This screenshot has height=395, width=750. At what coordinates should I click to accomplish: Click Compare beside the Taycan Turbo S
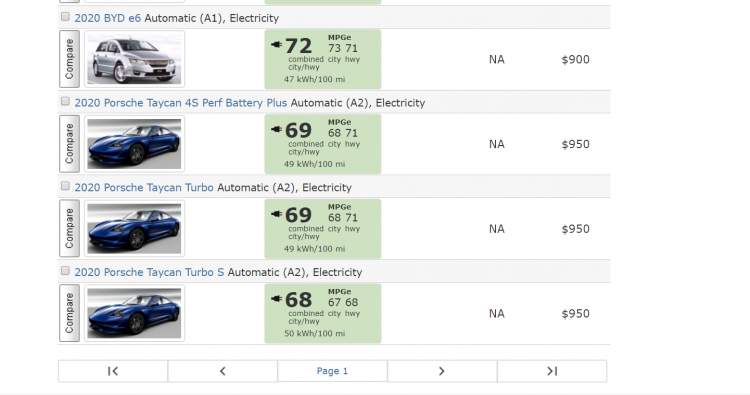tap(69, 313)
